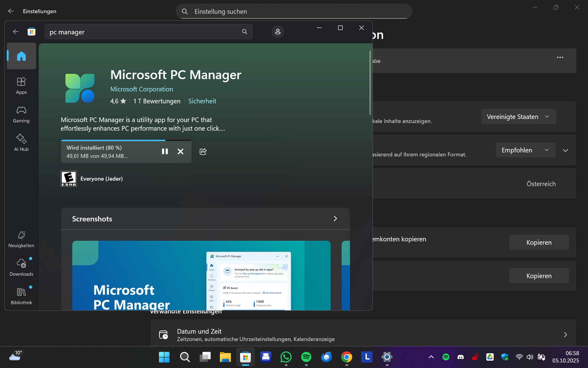Click the first Kopieren button
Viewport: 588px width, 368px height.
pyautogui.click(x=539, y=243)
